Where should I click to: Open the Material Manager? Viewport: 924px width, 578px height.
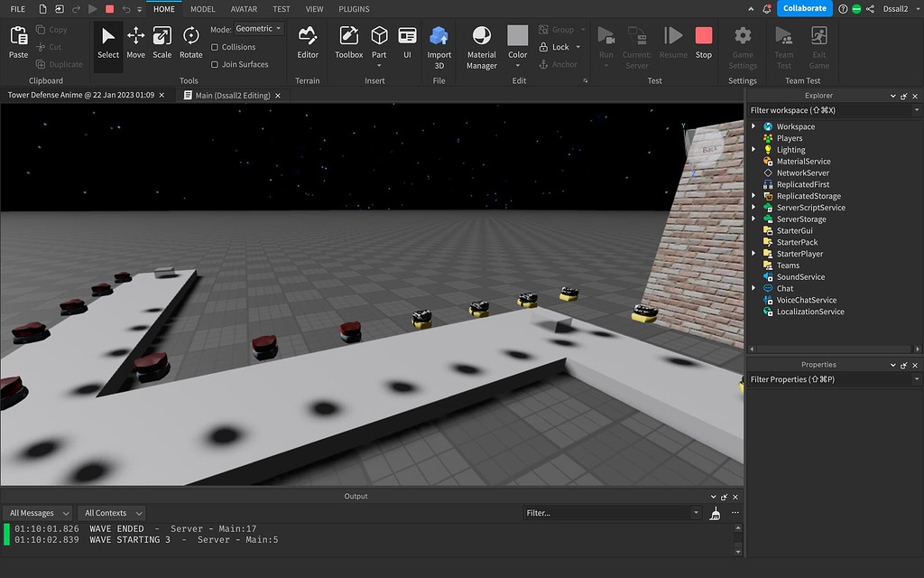click(x=481, y=45)
